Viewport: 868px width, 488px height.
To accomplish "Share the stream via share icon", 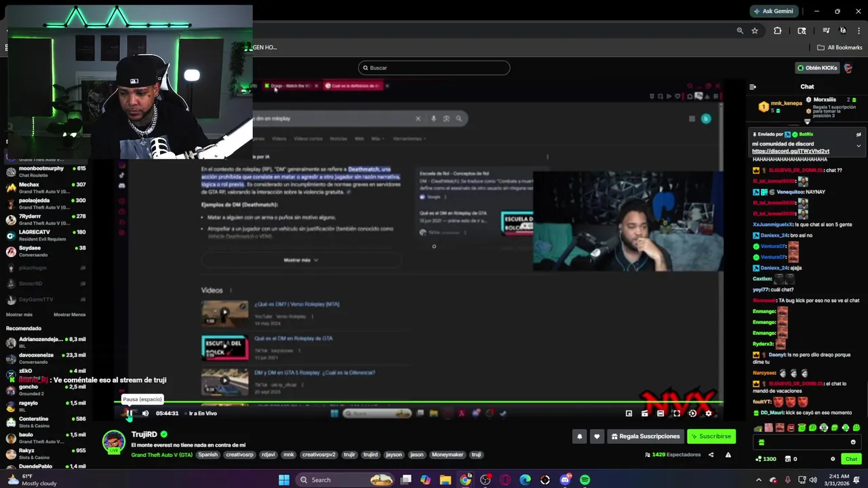I will (711, 455).
